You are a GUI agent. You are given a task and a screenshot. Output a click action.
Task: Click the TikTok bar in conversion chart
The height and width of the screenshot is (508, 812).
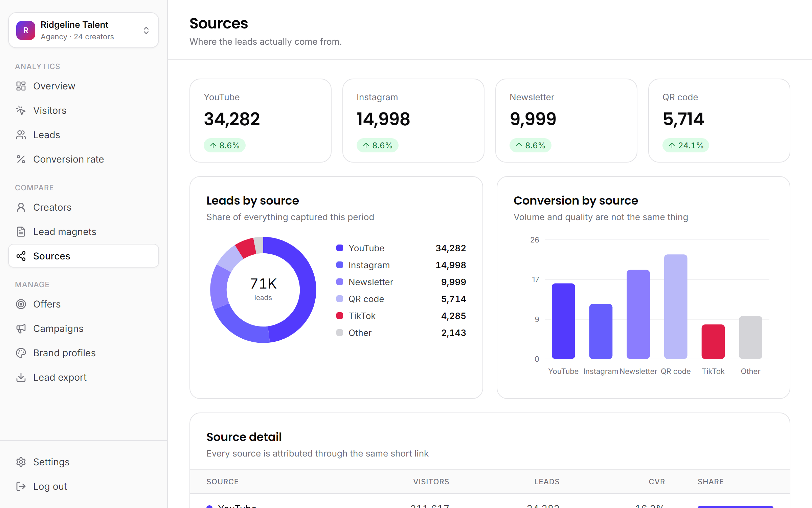coord(713,342)
